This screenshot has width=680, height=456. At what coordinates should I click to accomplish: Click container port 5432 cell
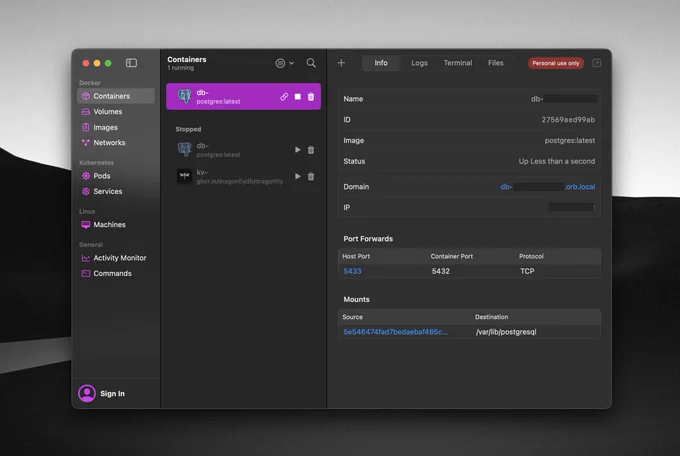click(441, 271)
